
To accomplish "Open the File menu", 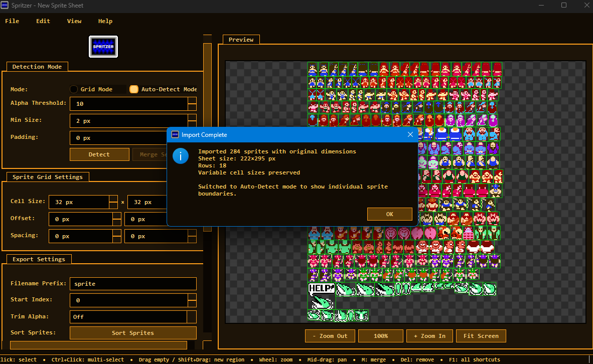I will coord(12,21).
